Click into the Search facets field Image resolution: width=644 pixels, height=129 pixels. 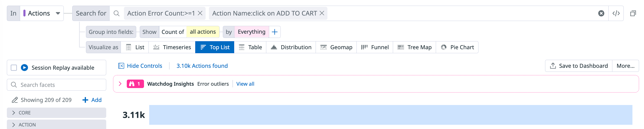(x=60, y=85)
